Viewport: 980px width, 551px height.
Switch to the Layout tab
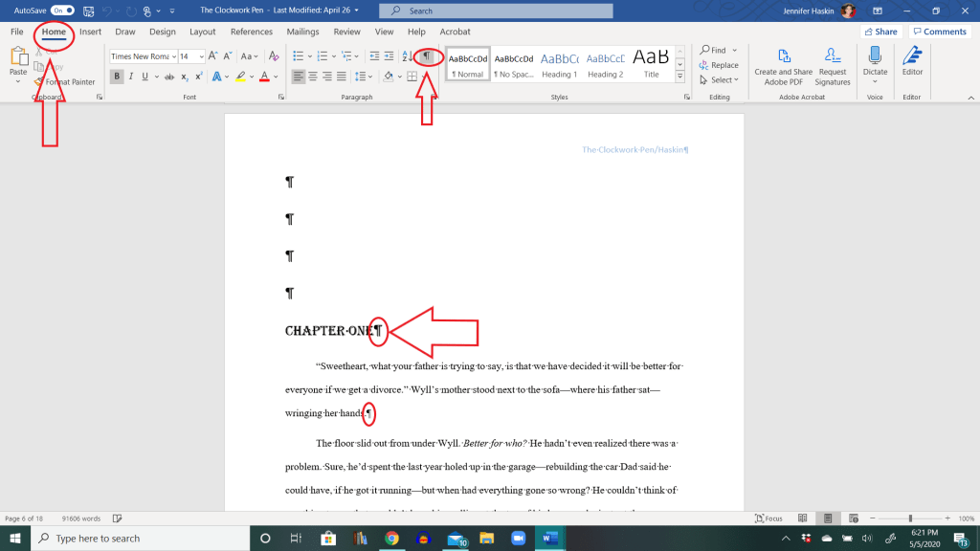pyautogui.click(x=202, y=32)
